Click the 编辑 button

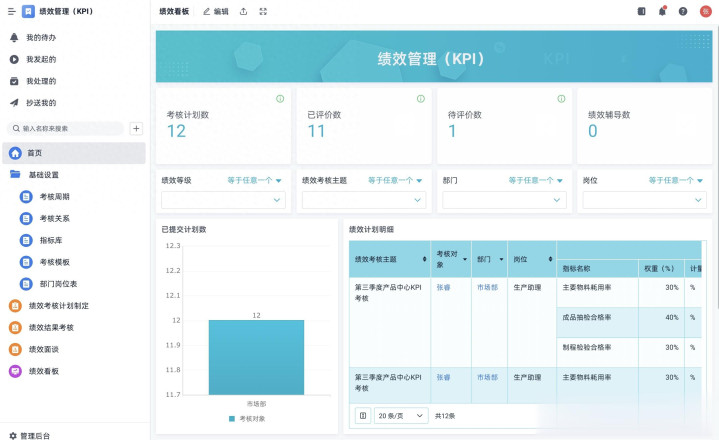[x=215, y=11]
